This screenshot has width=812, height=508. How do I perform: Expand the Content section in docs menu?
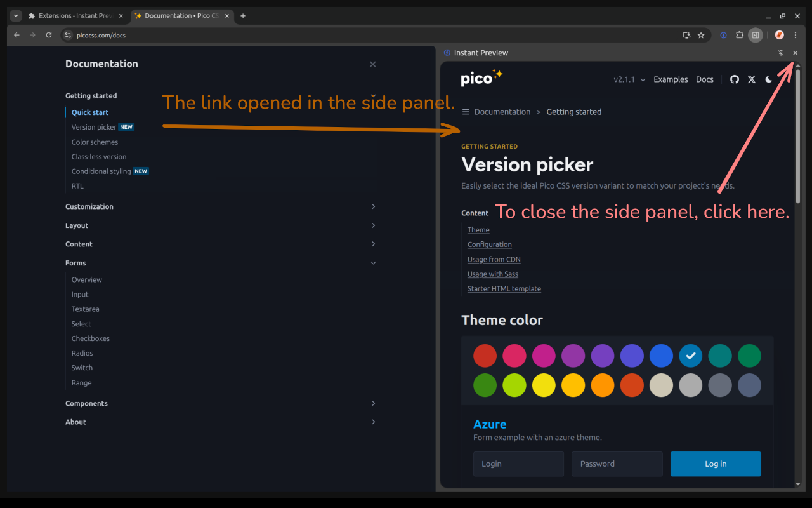coord(221,244)
